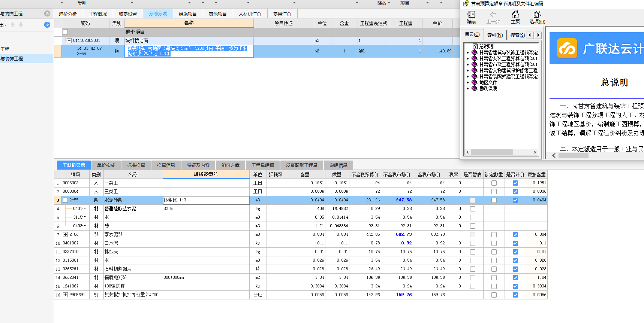Click the blue download arrow icon in the sidebar

click(x=47, y=25)
